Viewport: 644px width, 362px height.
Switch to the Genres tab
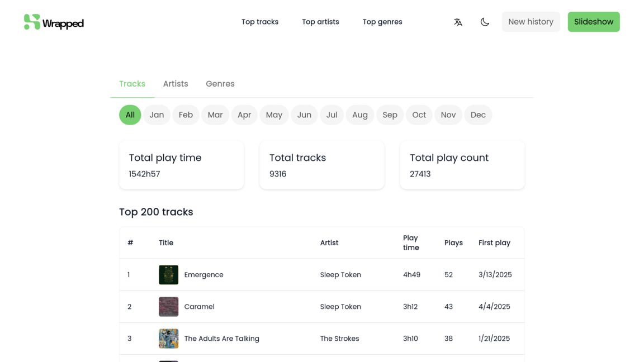pyautogui.click(x=220, y=84)
